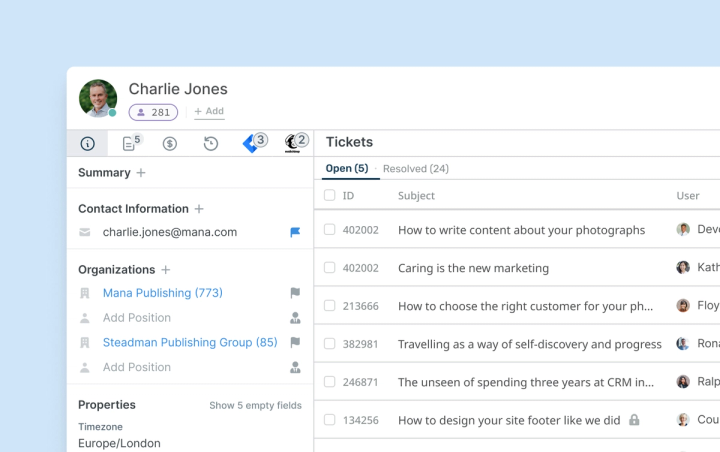Click Show 5 empty fields
Image resolution: width=720 pixels, height=452 pixels.
(255, 406)
